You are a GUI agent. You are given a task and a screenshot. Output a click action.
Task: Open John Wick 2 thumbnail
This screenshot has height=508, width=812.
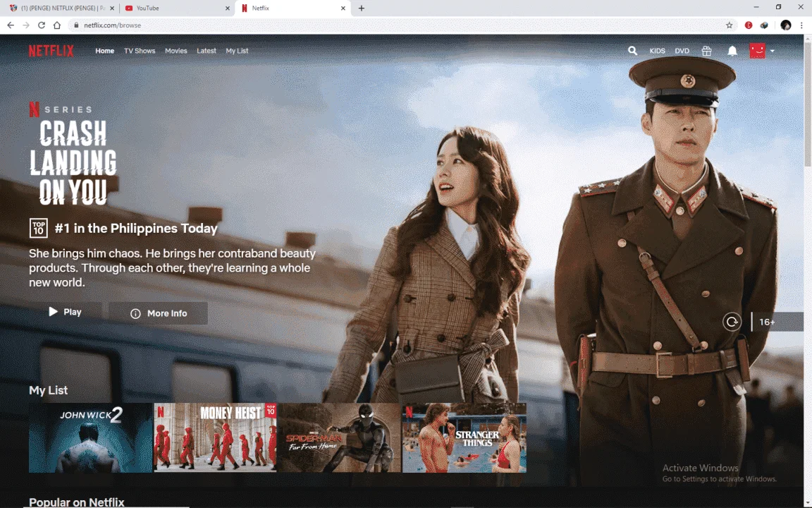pyautogui.click(x=91, y=438)
